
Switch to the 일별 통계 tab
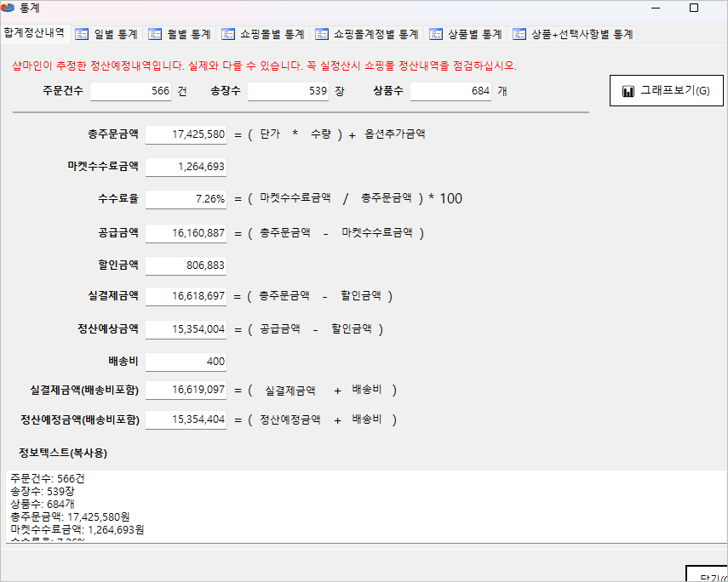pos(108,34)
